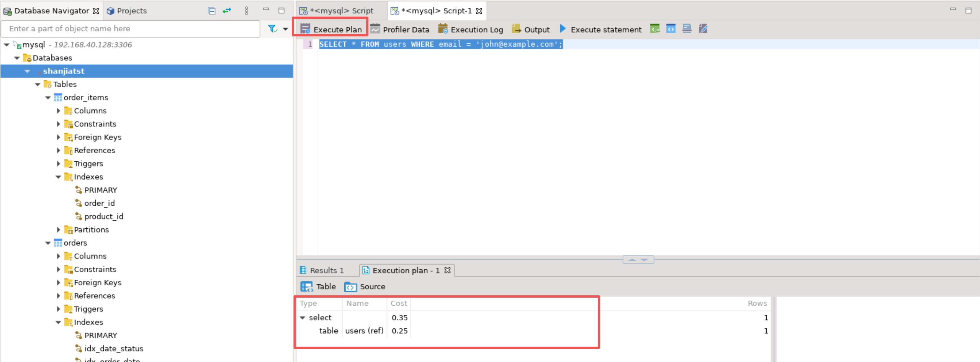The height and width of the screenshot is (362, 980).
Task: Click the blue Execute statement play icon
Action: click(563, 29)
